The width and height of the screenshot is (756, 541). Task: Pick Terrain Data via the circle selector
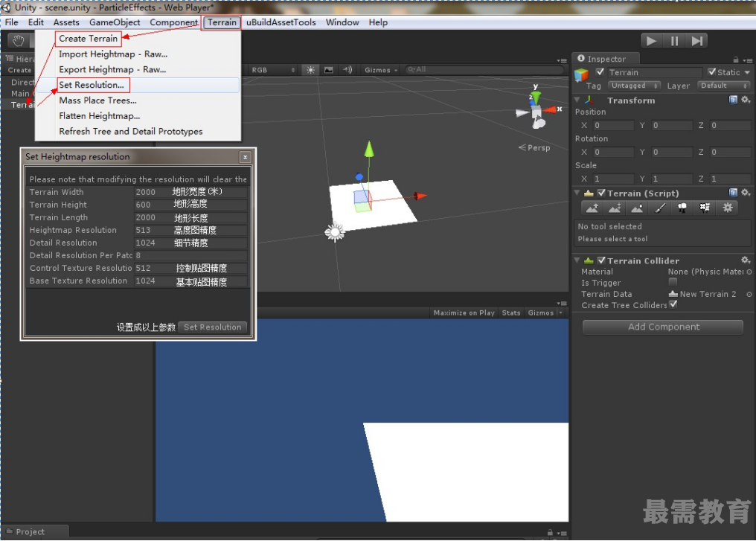[749, 294]
